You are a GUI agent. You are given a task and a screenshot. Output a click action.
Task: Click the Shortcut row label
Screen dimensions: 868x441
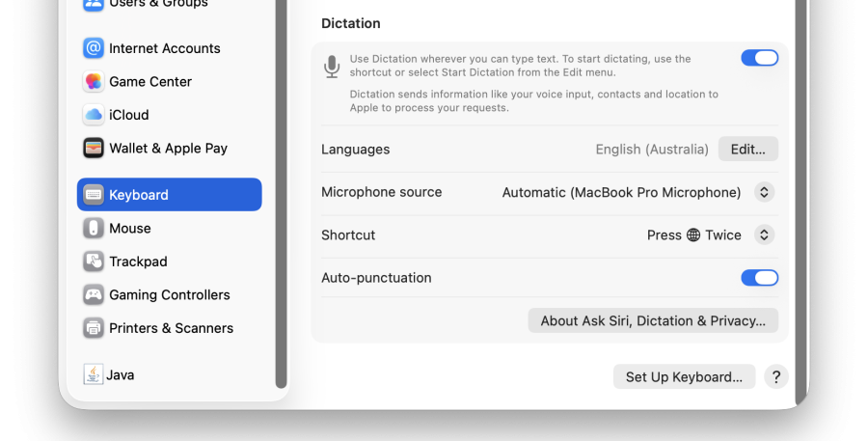(348, 234)
